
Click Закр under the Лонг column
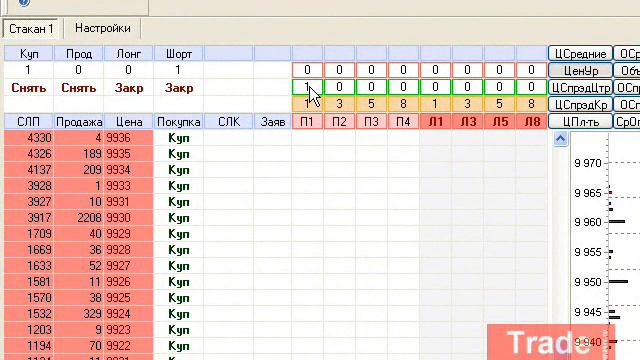tap(129, 88)
